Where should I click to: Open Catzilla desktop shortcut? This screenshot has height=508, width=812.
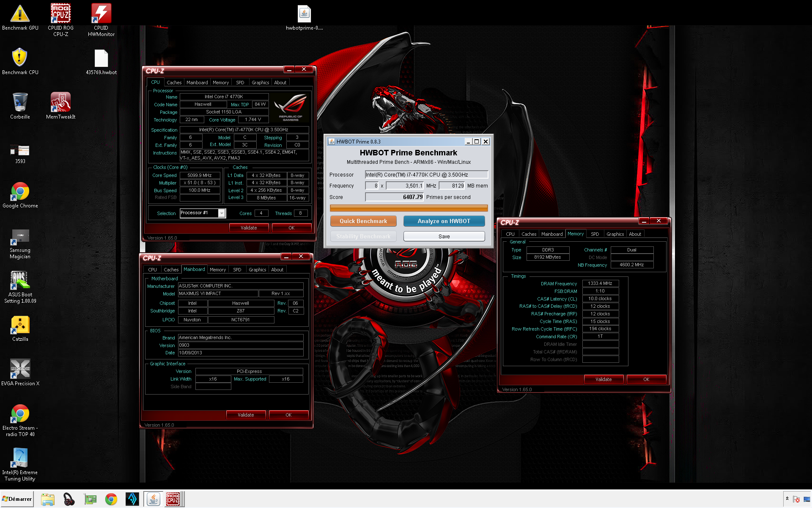coord(20,329)
